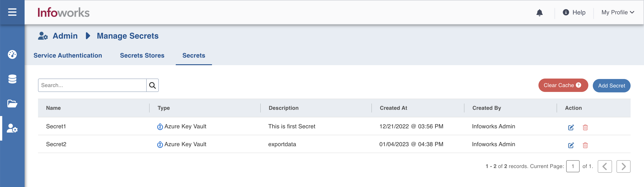Click the Admin breadcrumb user icon
644x187 pixels.
[x=43, y=36]
